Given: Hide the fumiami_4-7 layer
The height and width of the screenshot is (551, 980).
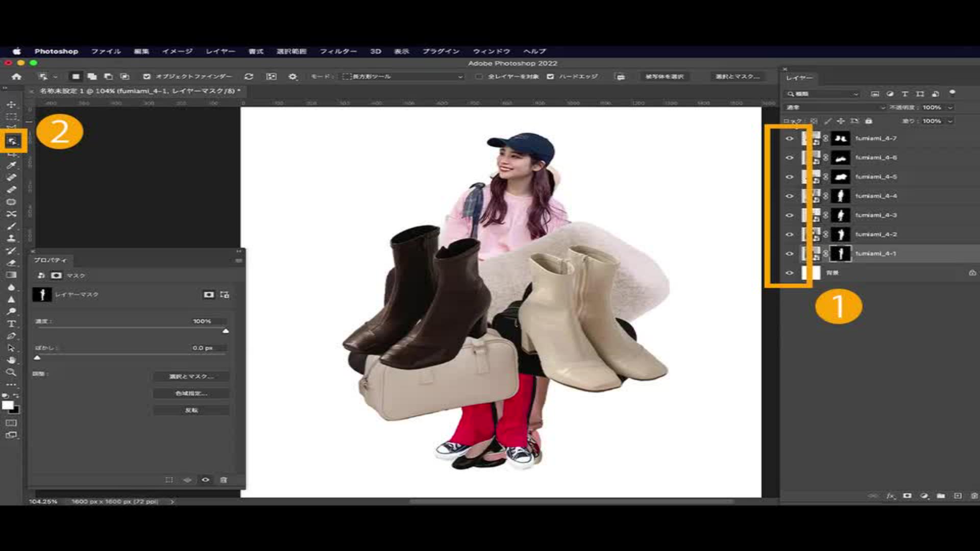Looking at the screenshot, I should tap(790, 139).
